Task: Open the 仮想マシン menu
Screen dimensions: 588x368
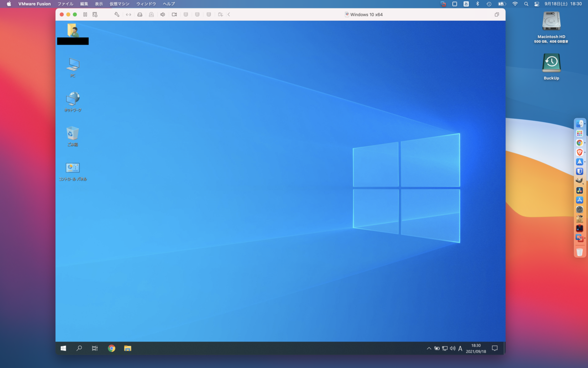Action: point(120,3)
